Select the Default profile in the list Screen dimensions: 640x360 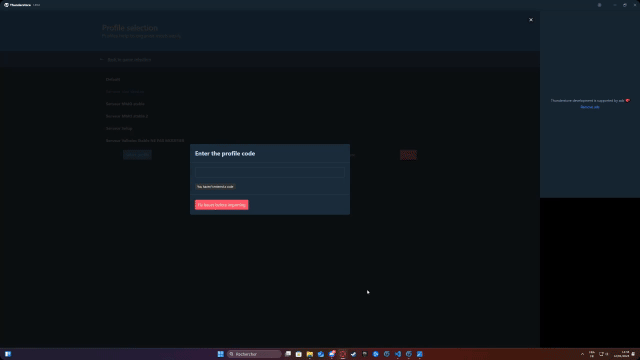click(x=113, y=79)
